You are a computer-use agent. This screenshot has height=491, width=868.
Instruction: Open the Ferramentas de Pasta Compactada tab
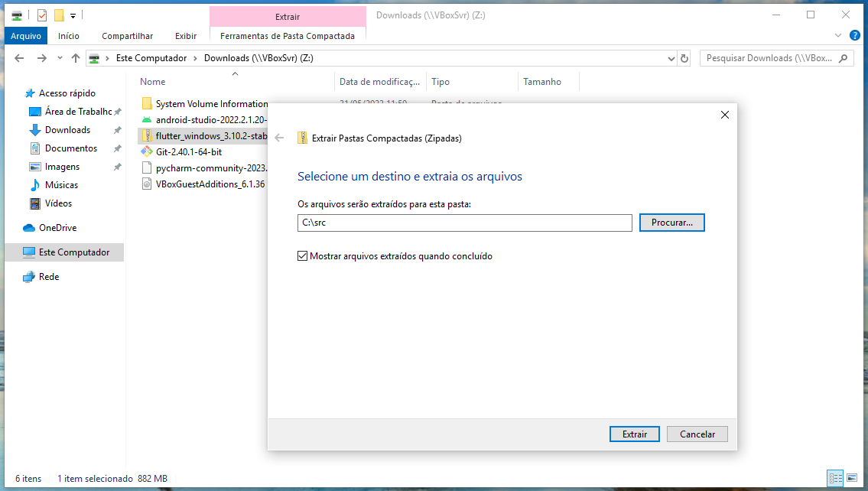click(x=288, y=36)
